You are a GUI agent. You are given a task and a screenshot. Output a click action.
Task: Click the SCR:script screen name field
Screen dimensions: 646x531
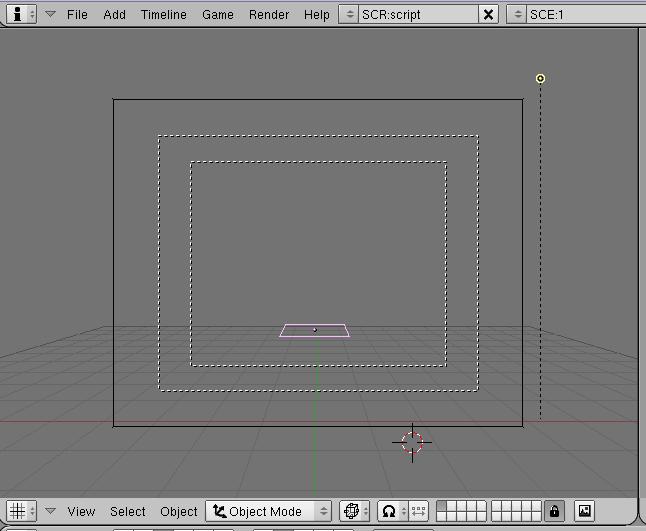[418, 14]
